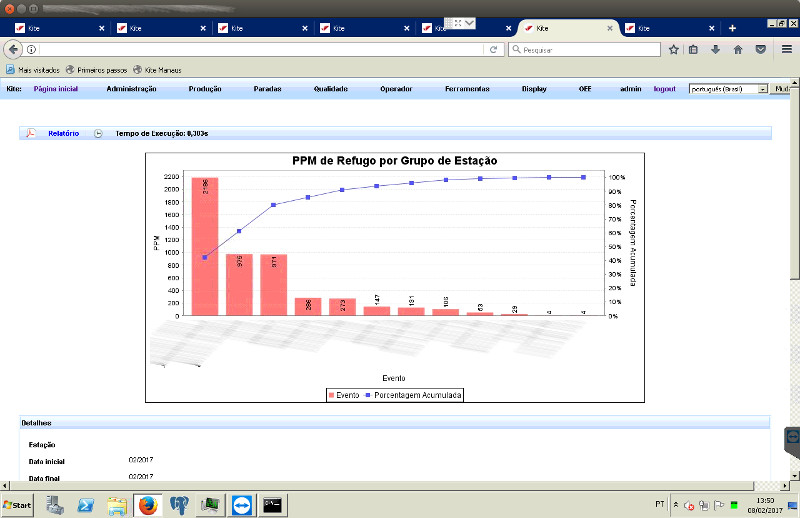This screenshot has height=518, width=800.
Task: Open the Display menu
Action: point(534,89)
